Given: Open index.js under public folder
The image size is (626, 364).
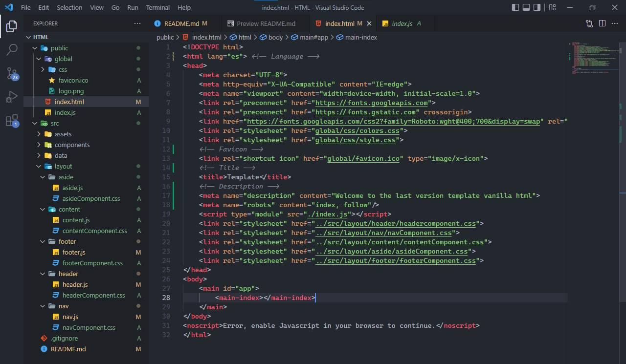Looking at the screenshot, I should pos(86,112).
